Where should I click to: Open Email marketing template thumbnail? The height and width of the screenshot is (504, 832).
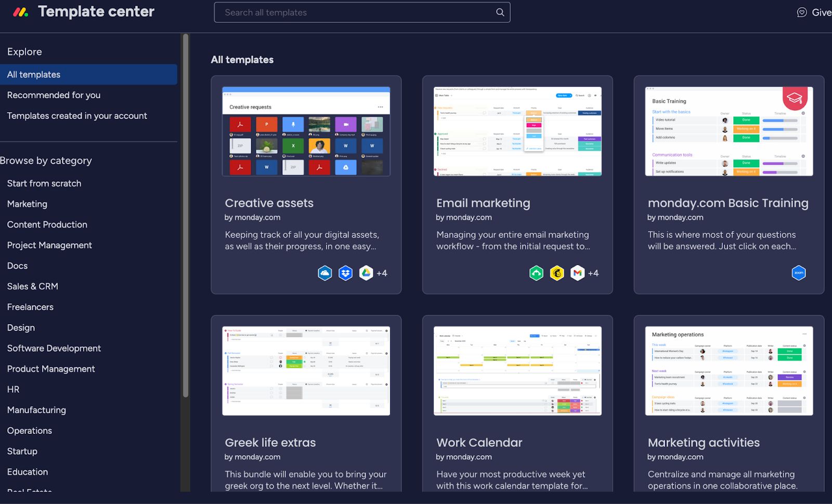tap(517, 131)
